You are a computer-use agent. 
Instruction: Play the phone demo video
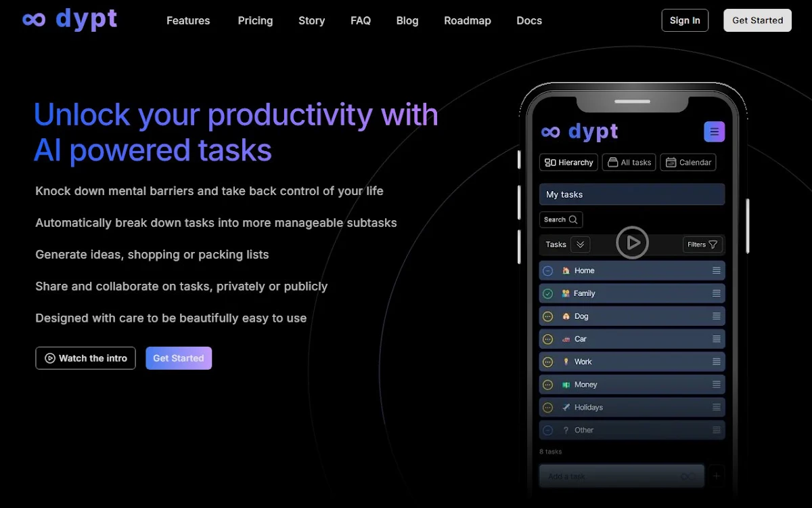633,242
